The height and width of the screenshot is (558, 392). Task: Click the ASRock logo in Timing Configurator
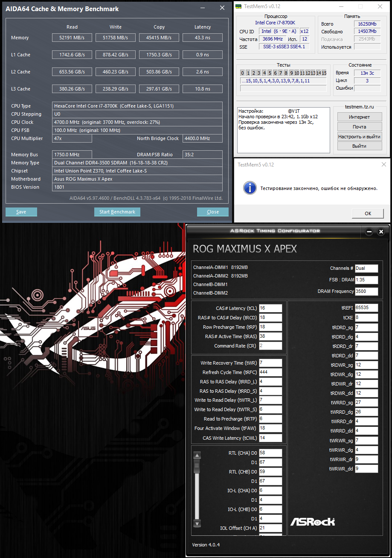click(313, 522)
